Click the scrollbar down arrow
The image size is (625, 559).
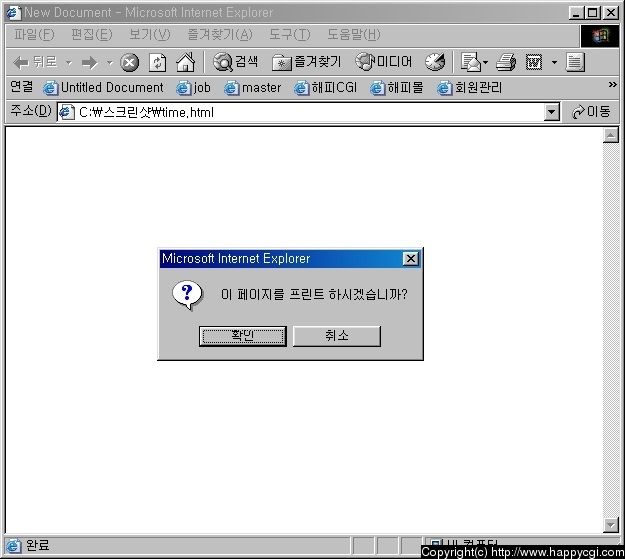point(611,524)
